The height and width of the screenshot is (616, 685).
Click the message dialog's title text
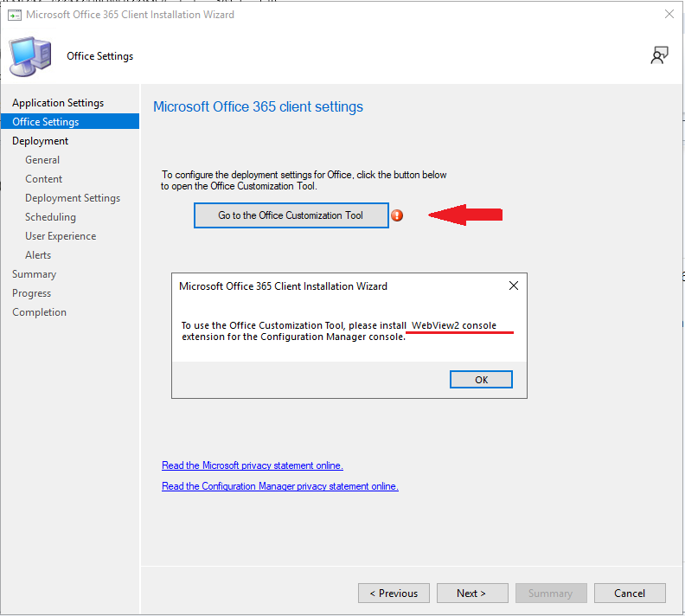pos(283,286)
